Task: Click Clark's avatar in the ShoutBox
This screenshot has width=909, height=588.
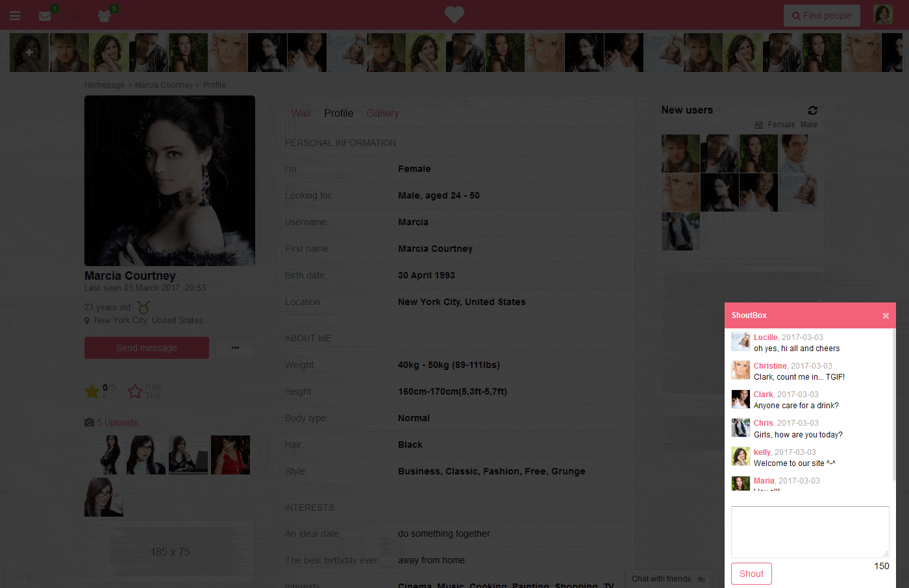Action: click(741, 398)
